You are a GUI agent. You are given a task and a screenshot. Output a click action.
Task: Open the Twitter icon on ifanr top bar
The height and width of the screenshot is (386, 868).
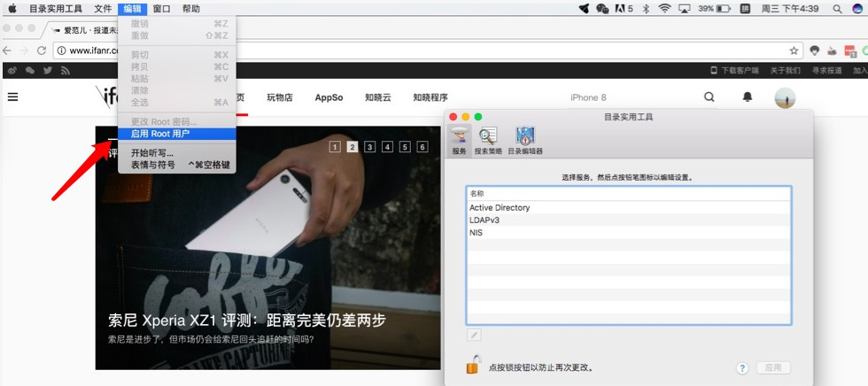click(48, 70)
